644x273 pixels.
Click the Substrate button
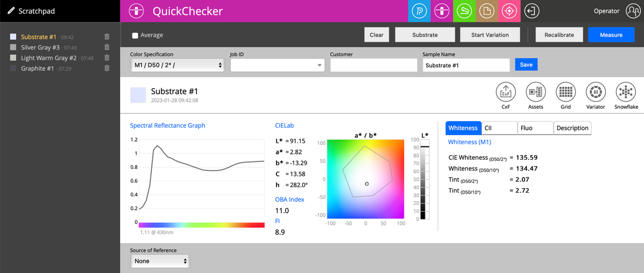425,35
